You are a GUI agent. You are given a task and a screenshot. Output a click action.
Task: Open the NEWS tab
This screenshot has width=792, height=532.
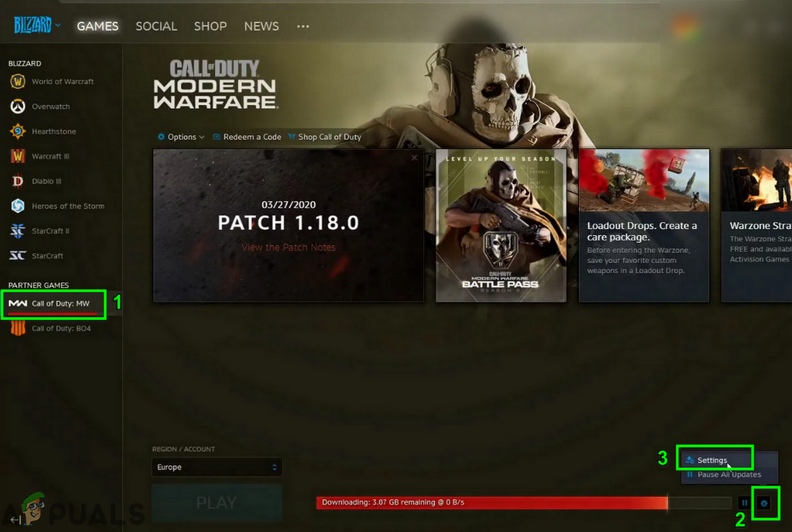261,26
